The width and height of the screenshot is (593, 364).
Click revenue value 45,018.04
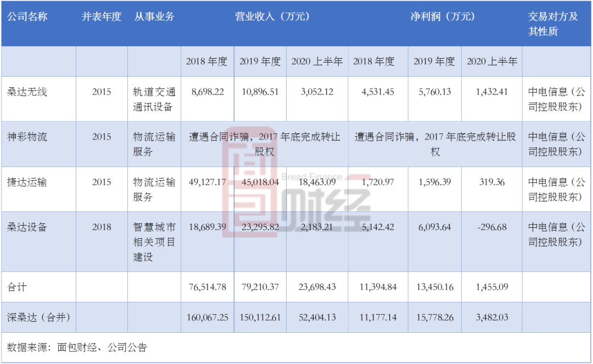pos(260,182)
